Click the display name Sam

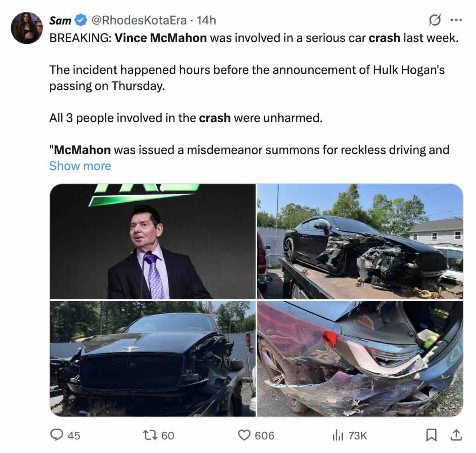point(60,20)
